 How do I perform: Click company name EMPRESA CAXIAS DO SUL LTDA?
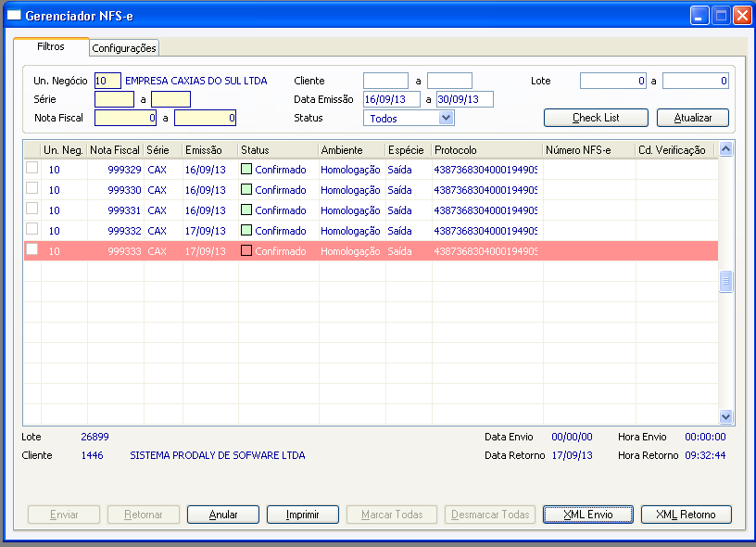(196, 81)
